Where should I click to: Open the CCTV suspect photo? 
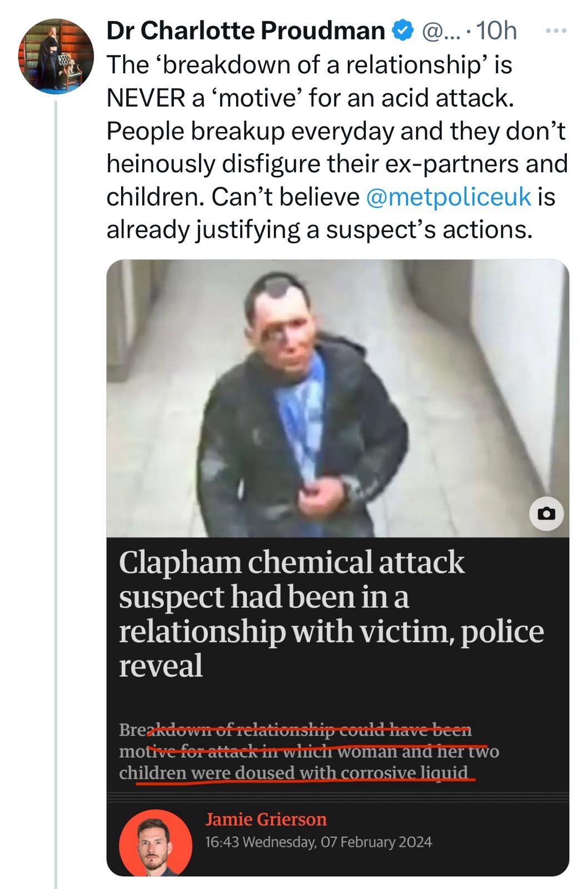pyautogui.click(x=338, y=398)
